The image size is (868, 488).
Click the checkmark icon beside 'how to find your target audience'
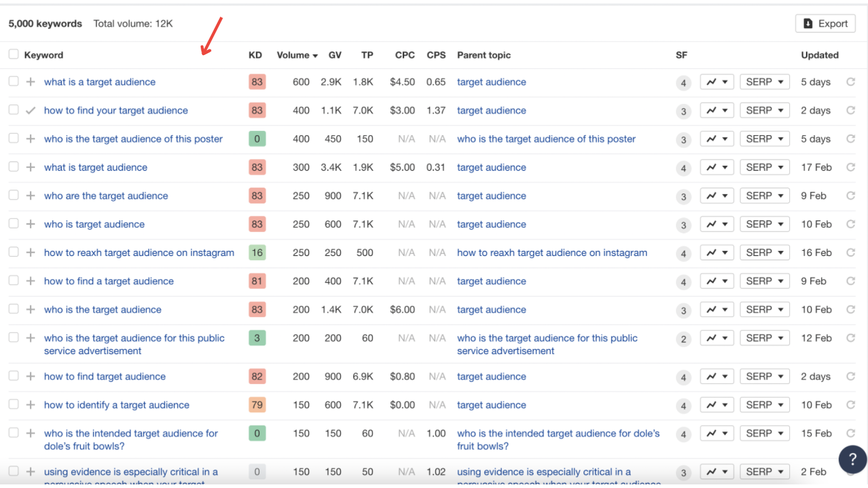tap(31, 111)
